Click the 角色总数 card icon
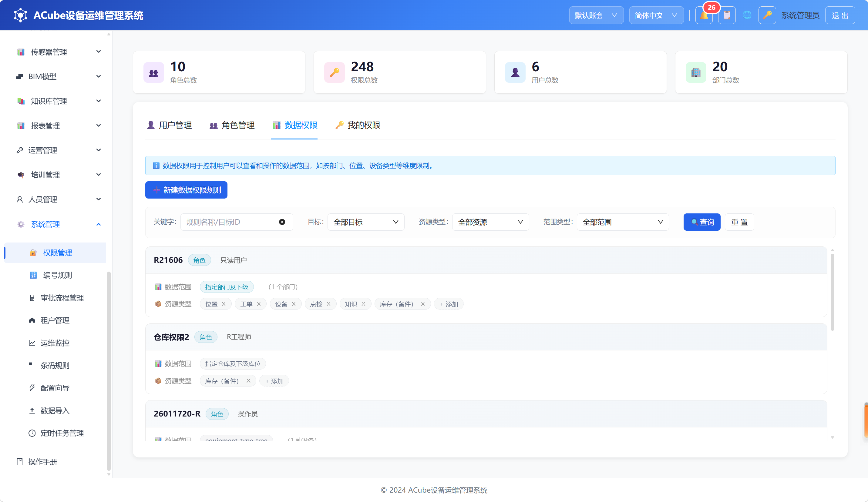The height and width of the screenshot is (502, 868). pos(154,73)
